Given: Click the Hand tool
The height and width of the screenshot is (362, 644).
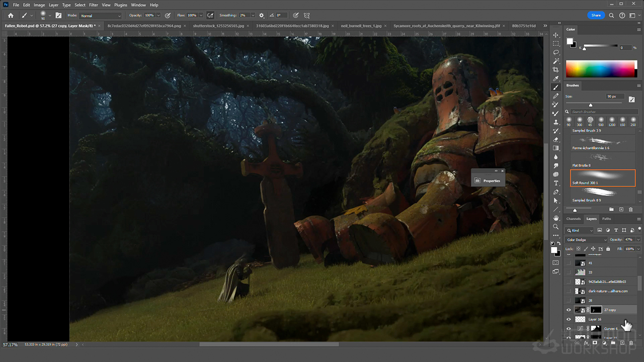Looking at the screenshot, I should [x=556, y=218].
